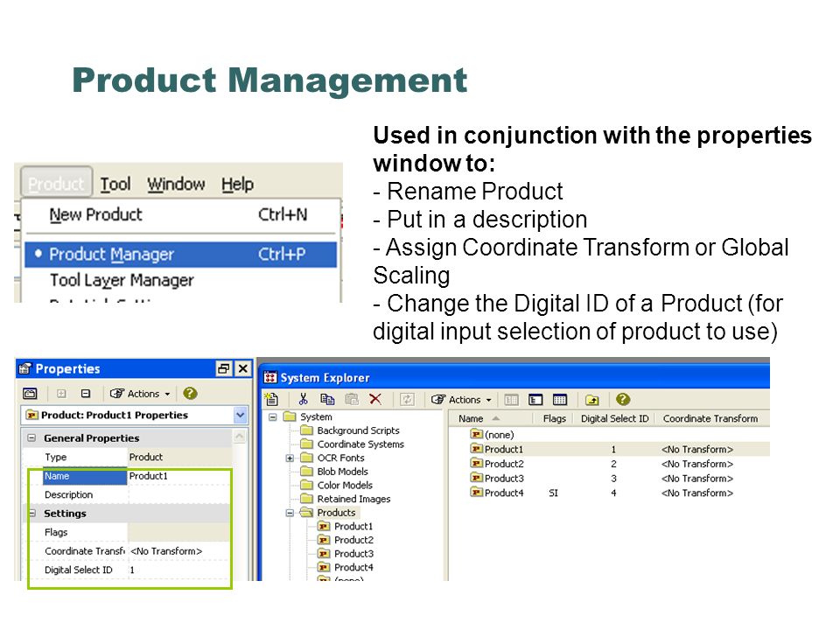Screen dimensions: 840x630
Task: Choose Product Manager menu entry
Action: (x=180, y=255)
